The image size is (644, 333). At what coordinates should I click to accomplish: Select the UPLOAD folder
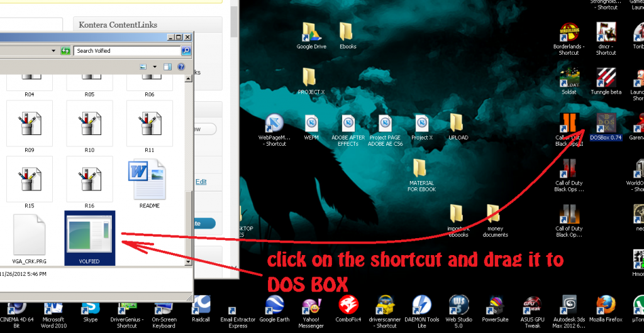pos(458,127)
